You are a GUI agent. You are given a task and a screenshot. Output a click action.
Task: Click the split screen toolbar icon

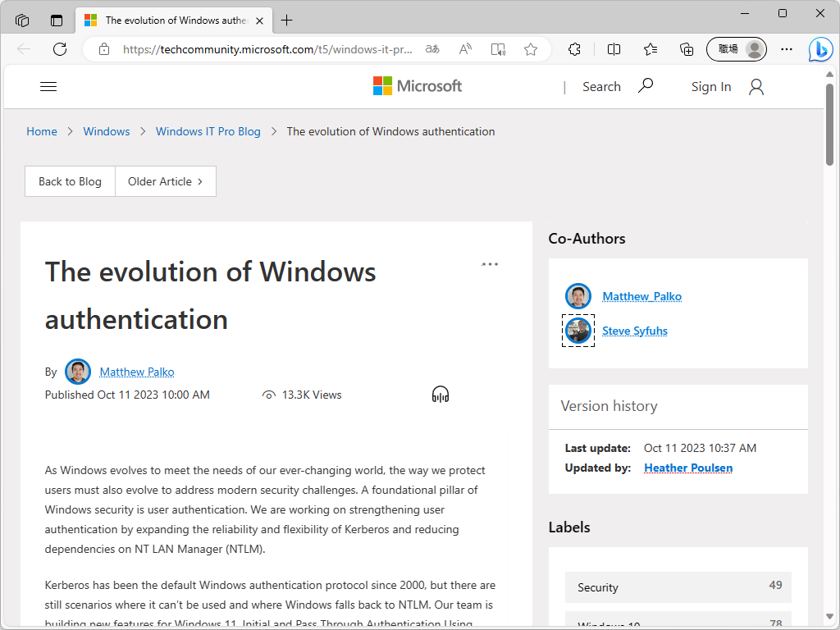(614, 49)
